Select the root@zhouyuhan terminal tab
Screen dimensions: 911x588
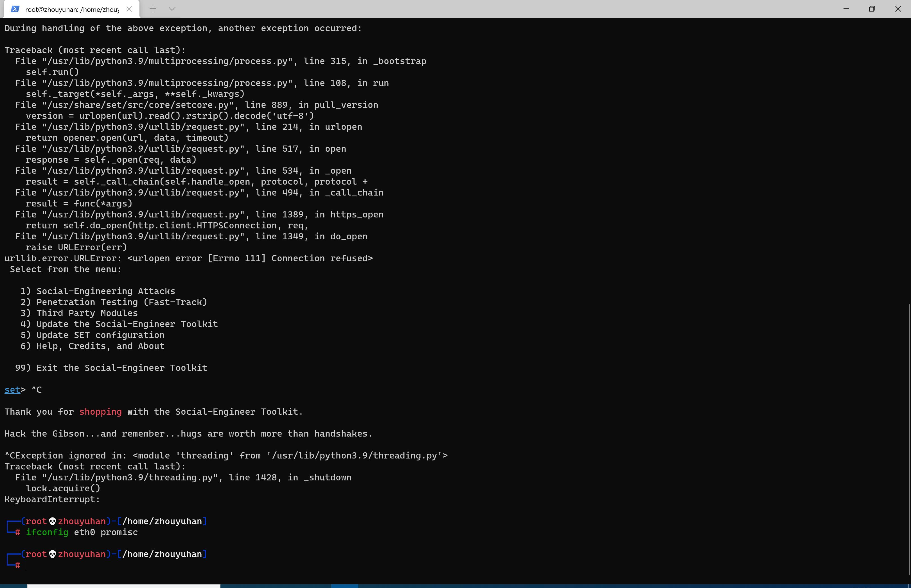point(72,9)
